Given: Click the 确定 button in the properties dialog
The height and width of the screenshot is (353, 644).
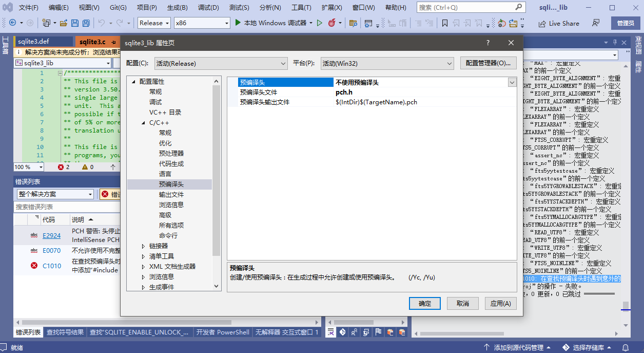Looking at the screenshot, I should pos(424,303).
